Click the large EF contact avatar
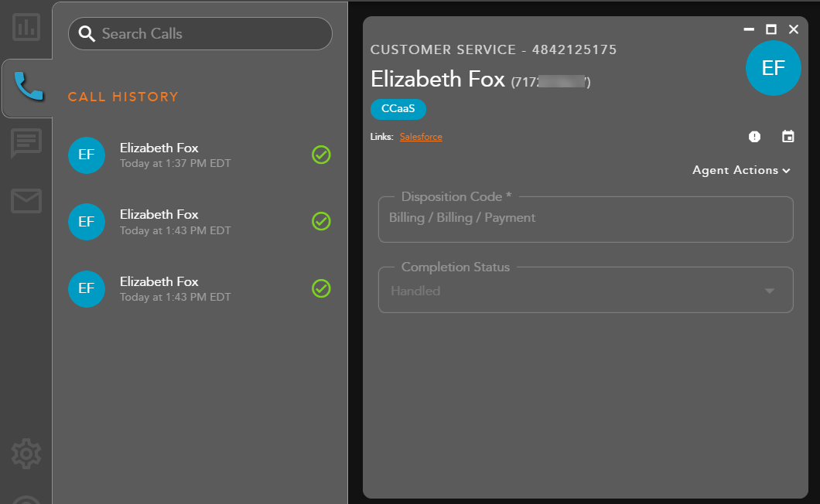 (x=773, y=68)
